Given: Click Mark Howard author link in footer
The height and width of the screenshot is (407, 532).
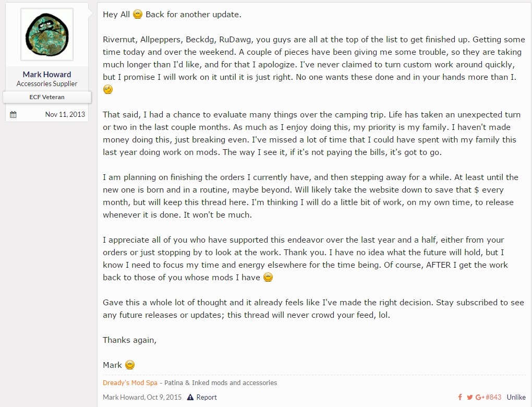Looking at the screenshot, I should (x=123, y=397).
